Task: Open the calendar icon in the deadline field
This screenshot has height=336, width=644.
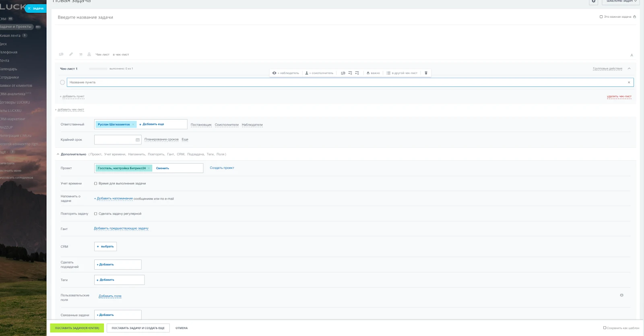Action: point(138,140)
